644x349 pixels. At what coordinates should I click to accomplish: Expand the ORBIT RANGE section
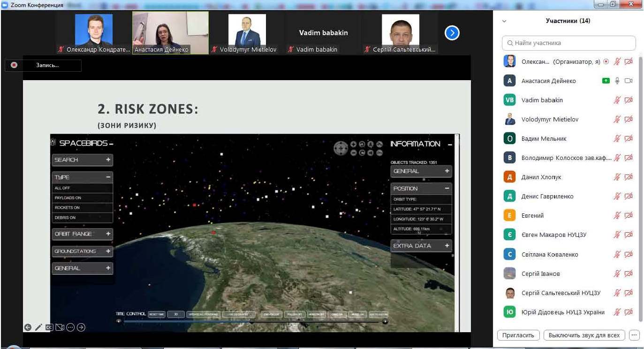(x=83, y=234)
